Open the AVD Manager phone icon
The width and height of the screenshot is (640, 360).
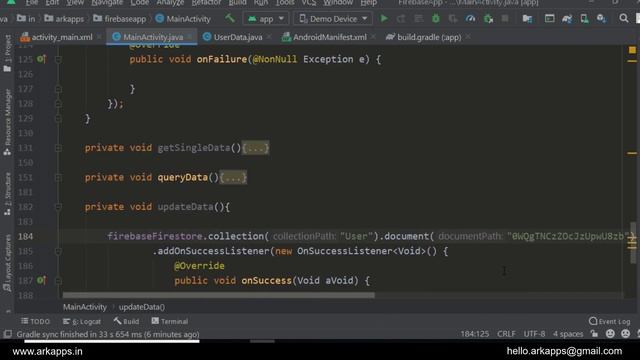(584, 18)
